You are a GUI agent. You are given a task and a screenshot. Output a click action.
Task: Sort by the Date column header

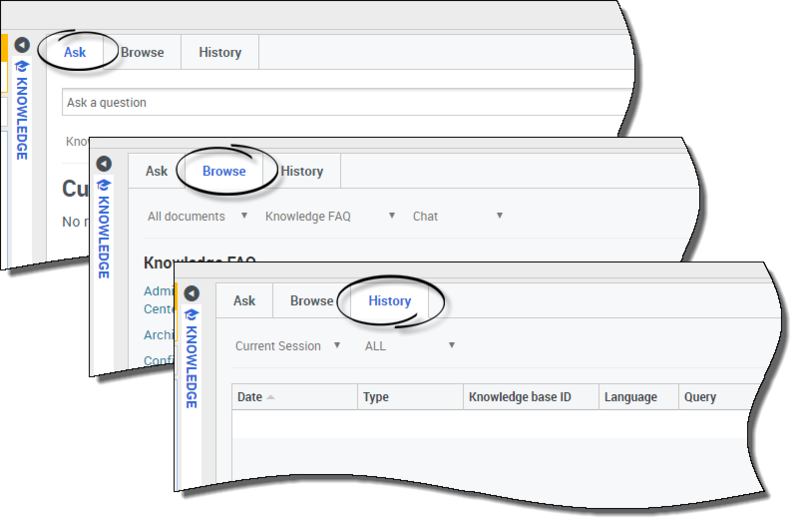(x=295, y=397)
